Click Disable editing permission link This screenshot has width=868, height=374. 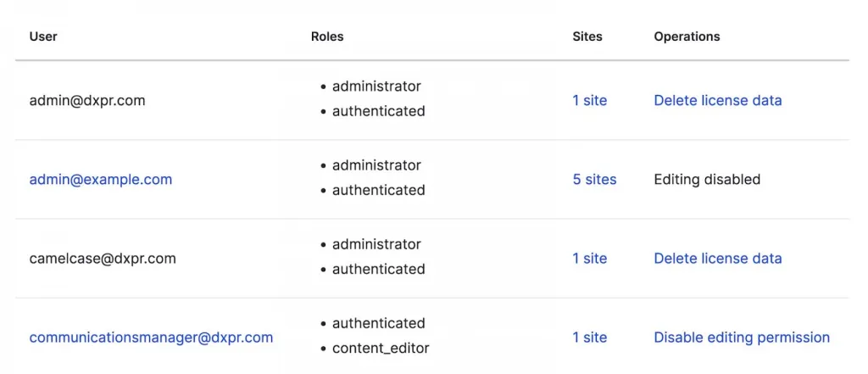click(x=742, y=338)
